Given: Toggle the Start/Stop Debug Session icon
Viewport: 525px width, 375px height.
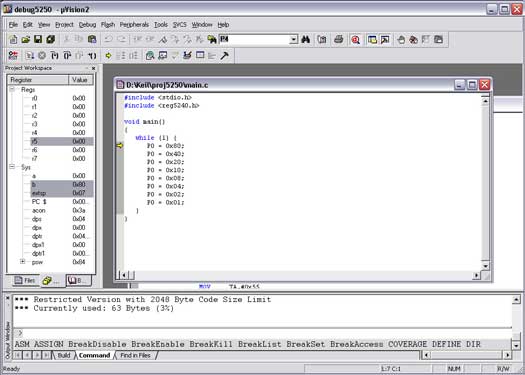Looking at the screenshot, I should point(355,40).
